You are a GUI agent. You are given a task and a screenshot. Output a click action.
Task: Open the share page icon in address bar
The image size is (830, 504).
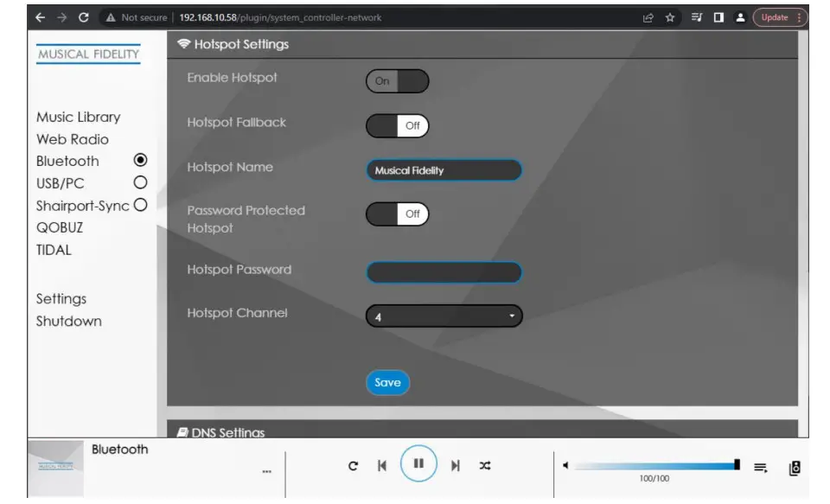click(648, 17)
